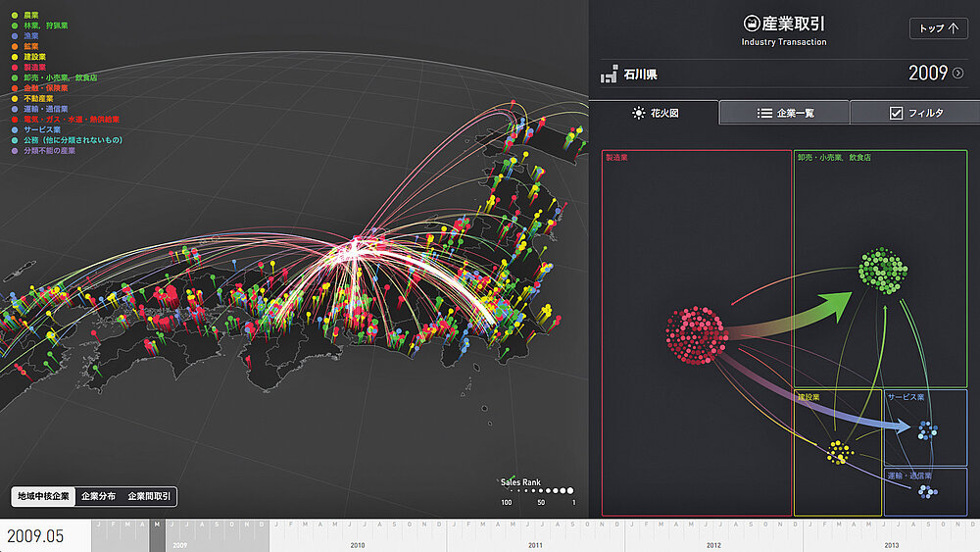Click the 2011 year label on the timeline
This screenshot has width=980, height=552.
[x=535, y=543]
